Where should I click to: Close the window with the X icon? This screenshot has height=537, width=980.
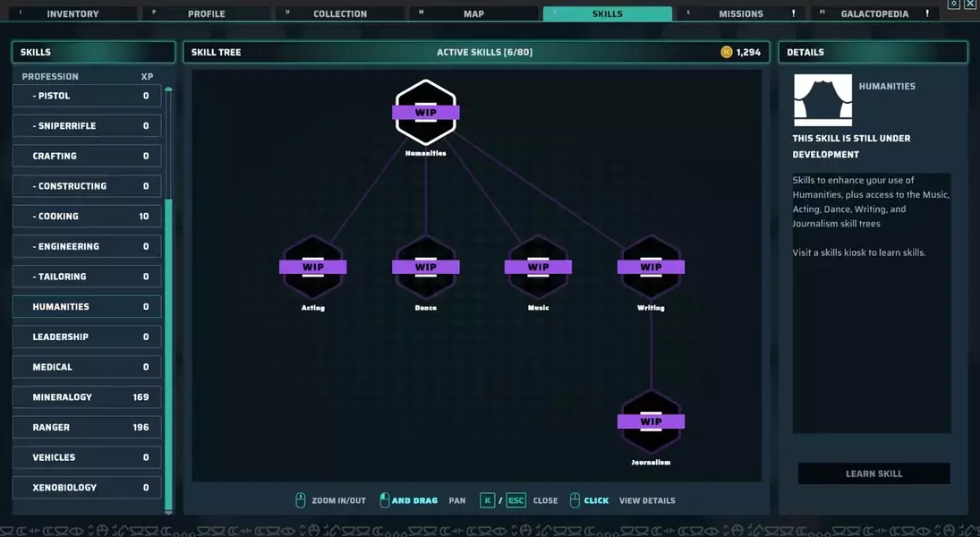(970, 4)
